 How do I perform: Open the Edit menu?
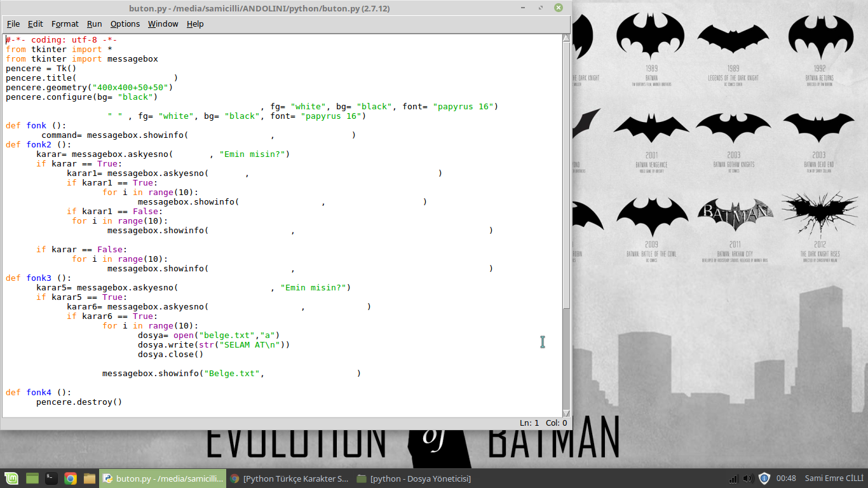tap(36, 24)
